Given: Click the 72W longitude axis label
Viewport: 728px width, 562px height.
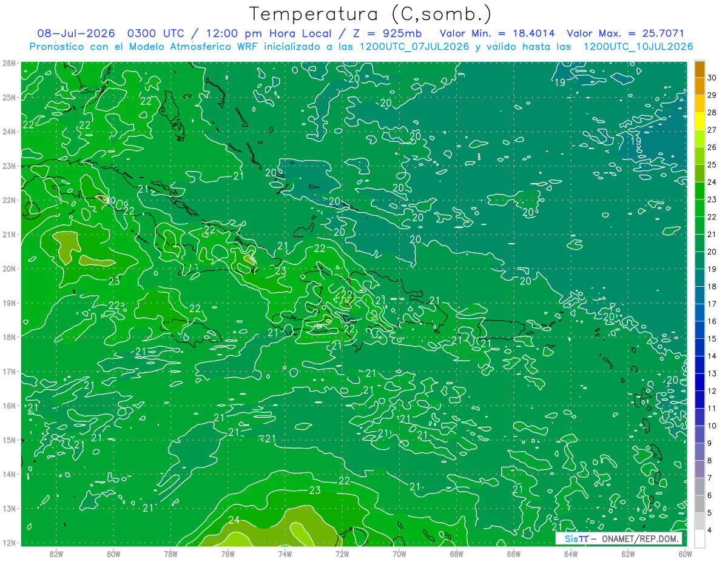Looking at the screenshot, I should (342, 554).
